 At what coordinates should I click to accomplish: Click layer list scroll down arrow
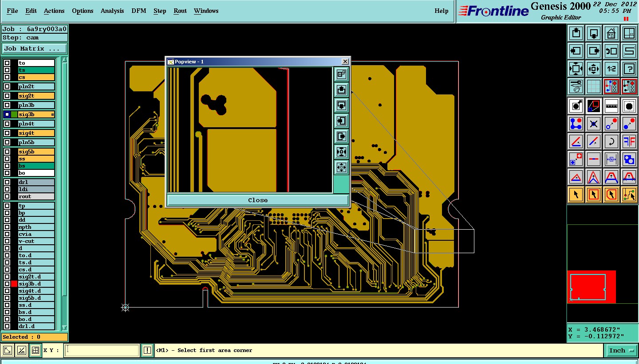[65, 328]
